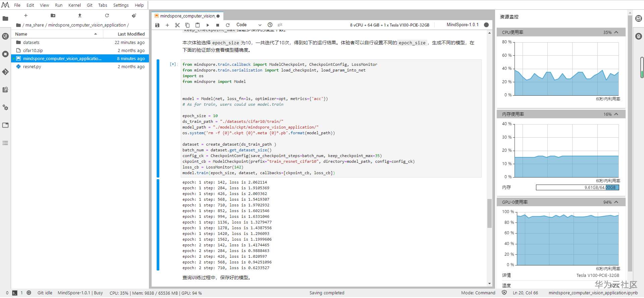Refresh the file list
Image resolution: width=644 pixels, height=298 pixels.
pyautogui.click(x=107, y=15)
